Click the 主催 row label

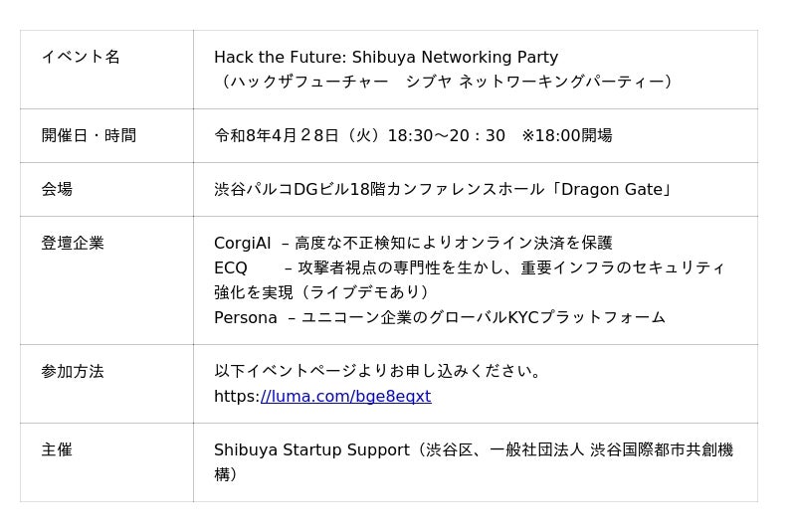(57, 449)
